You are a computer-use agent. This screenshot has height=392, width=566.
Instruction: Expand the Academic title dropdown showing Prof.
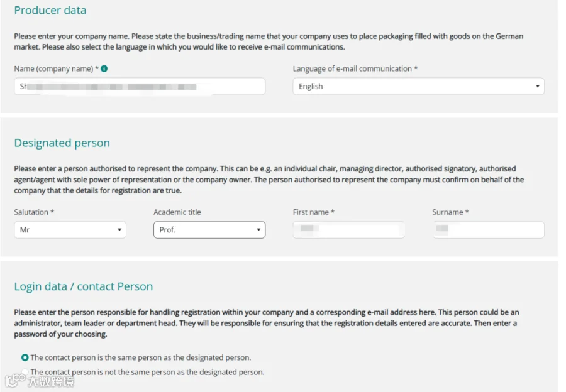(x=209, y=230)
